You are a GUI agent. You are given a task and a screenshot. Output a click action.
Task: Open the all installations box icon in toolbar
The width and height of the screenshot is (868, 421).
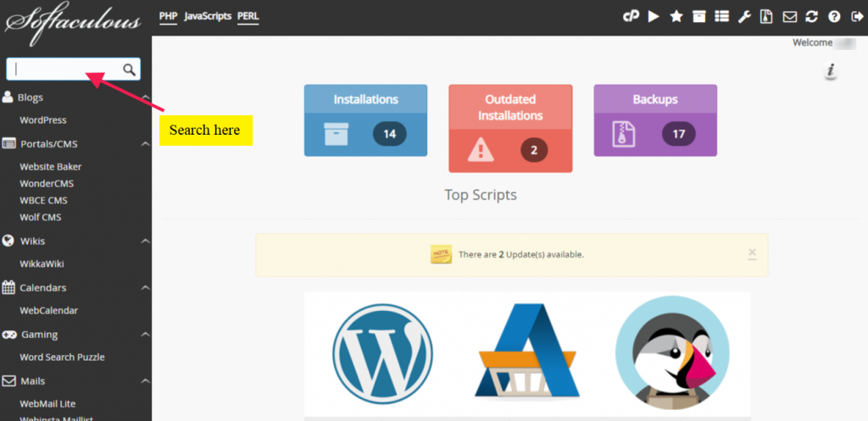pyautogui.click(x=699, y=17)
